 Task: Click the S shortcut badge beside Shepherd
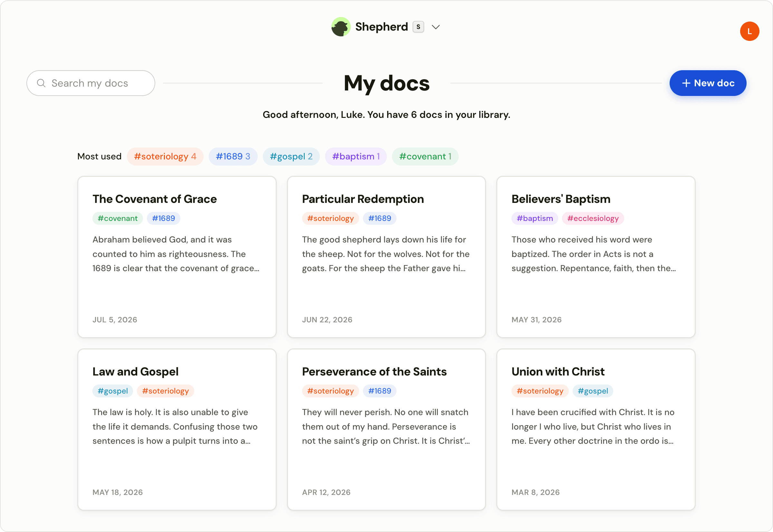click(418, 27)
